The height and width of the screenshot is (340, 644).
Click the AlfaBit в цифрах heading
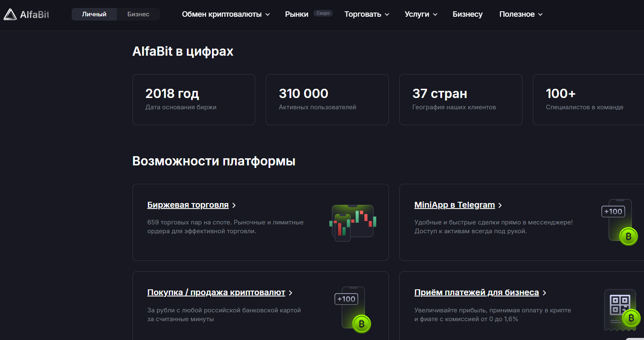(x=183, y=52)
